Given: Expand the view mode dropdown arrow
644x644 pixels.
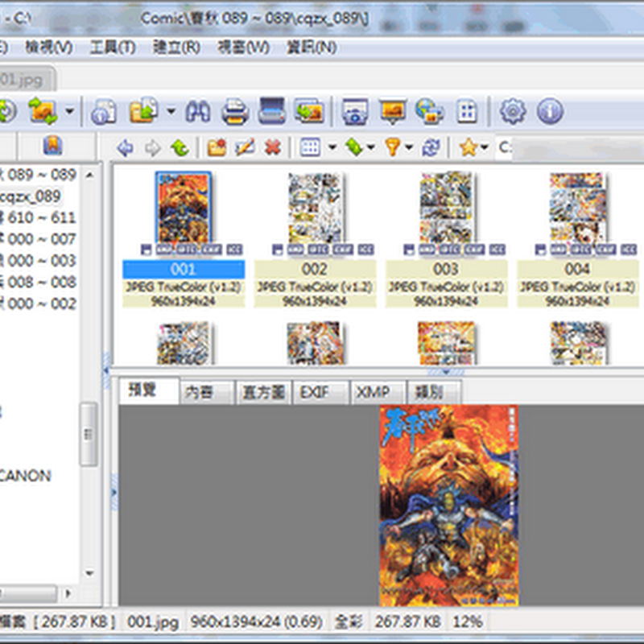Looking at the screenshot, I should (332, 147).
